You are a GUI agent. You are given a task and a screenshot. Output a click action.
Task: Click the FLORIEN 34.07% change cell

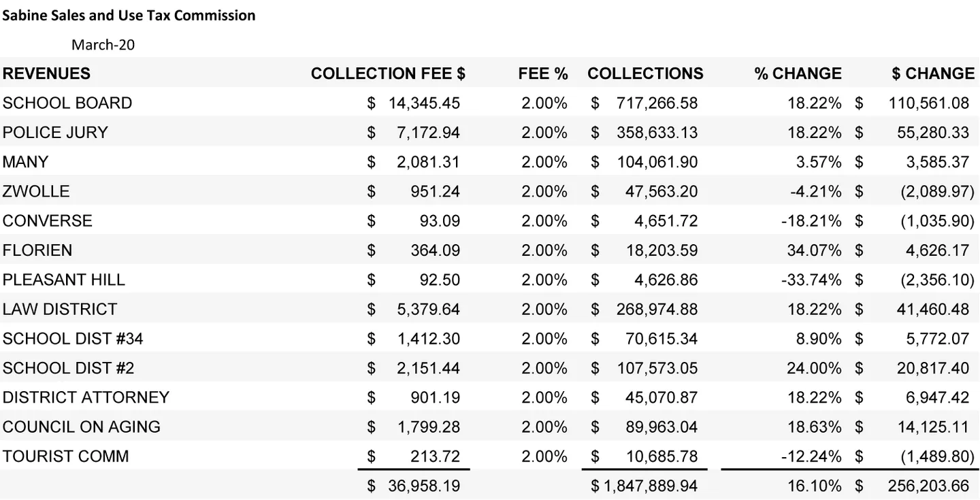[x=815, y=250]
